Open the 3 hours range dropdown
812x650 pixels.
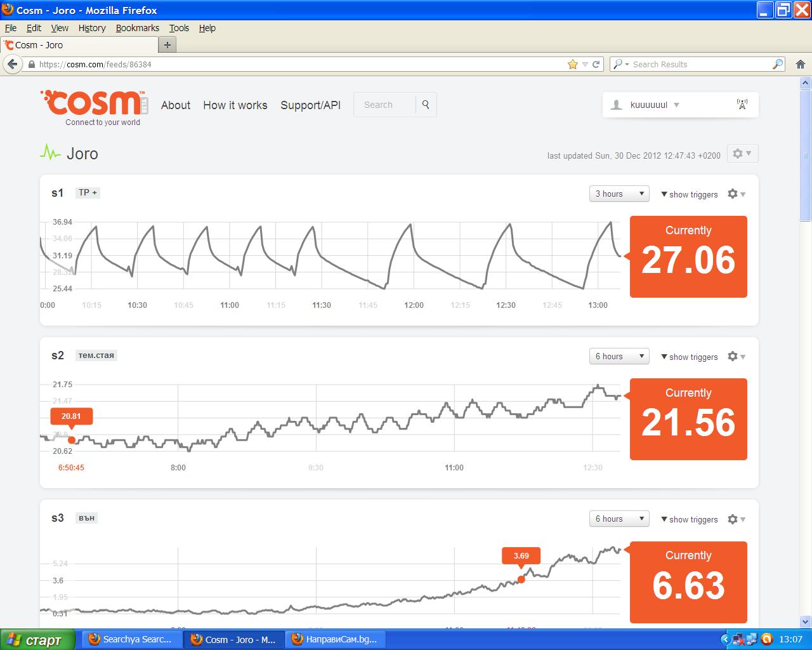[x=619, y=194]
